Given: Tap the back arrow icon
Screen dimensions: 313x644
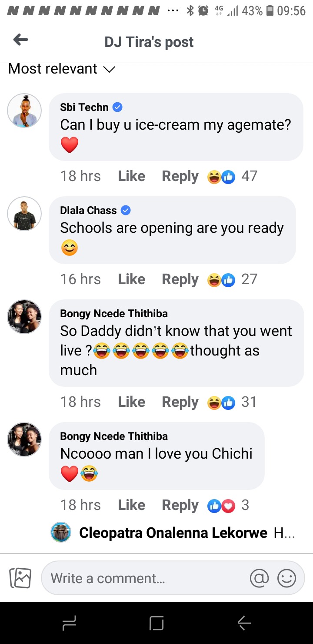Looking at the screenshot, I should tap(20, 40).
